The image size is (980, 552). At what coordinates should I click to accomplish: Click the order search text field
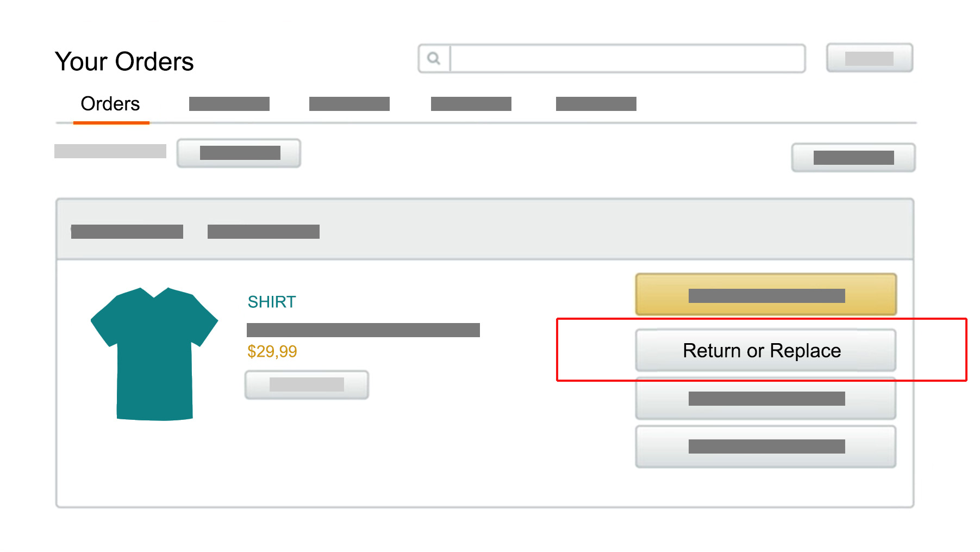point(627,58)
